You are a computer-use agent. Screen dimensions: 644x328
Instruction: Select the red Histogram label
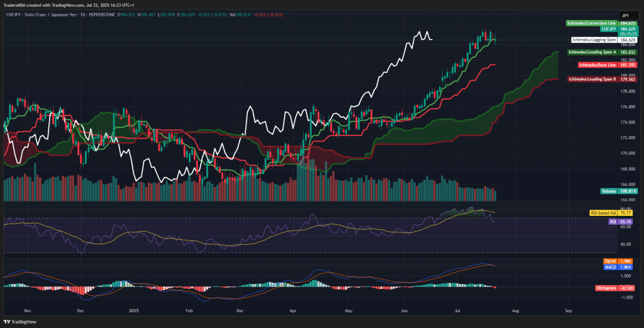point(606,288)
